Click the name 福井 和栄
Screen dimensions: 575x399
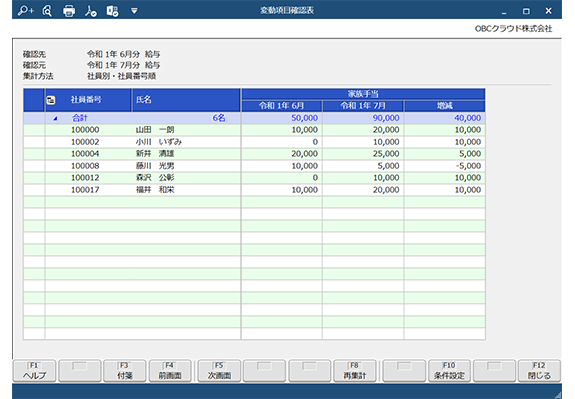click(155, 190)
